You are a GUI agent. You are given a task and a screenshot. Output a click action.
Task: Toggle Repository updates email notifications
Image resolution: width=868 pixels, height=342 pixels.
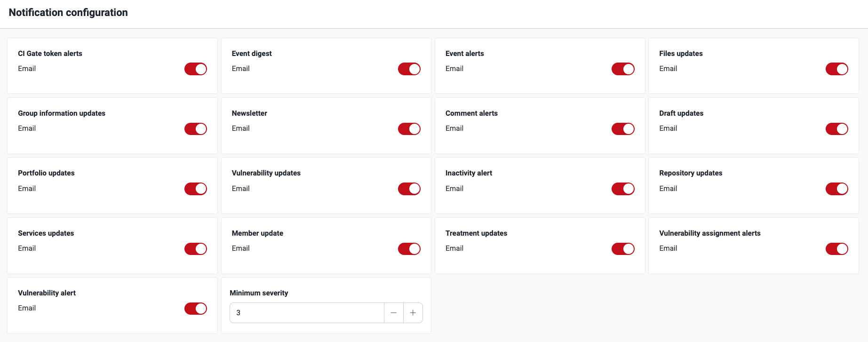point(836,189)
